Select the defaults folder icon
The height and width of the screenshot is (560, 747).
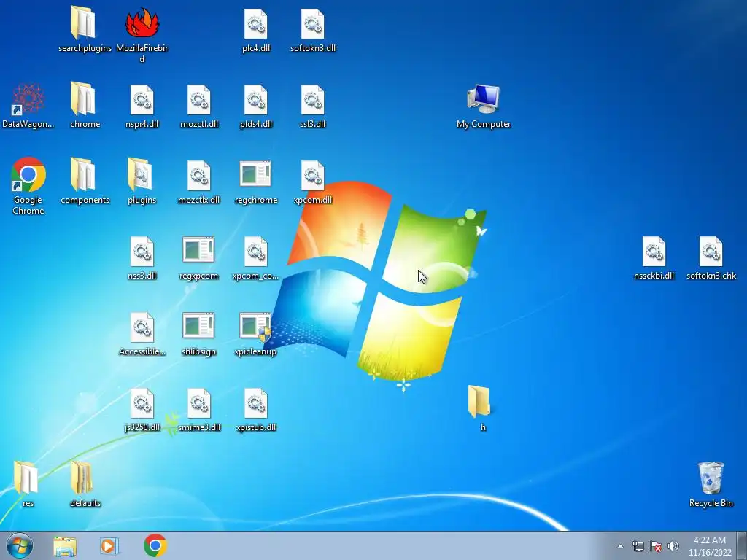point(82,478)
